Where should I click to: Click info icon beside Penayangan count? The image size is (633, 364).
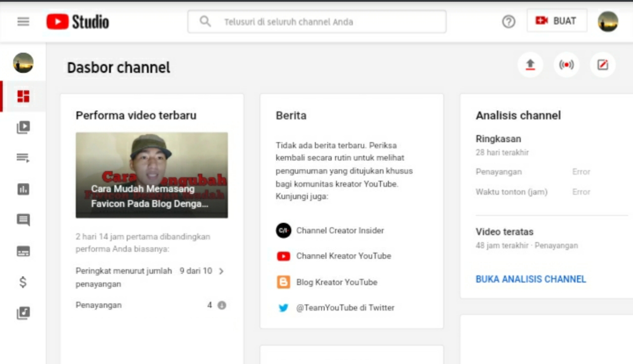[222, 305]
